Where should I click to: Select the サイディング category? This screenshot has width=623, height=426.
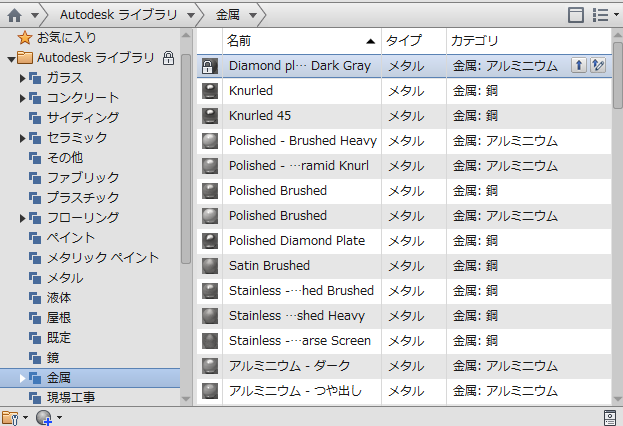click(x=74, y=118)
